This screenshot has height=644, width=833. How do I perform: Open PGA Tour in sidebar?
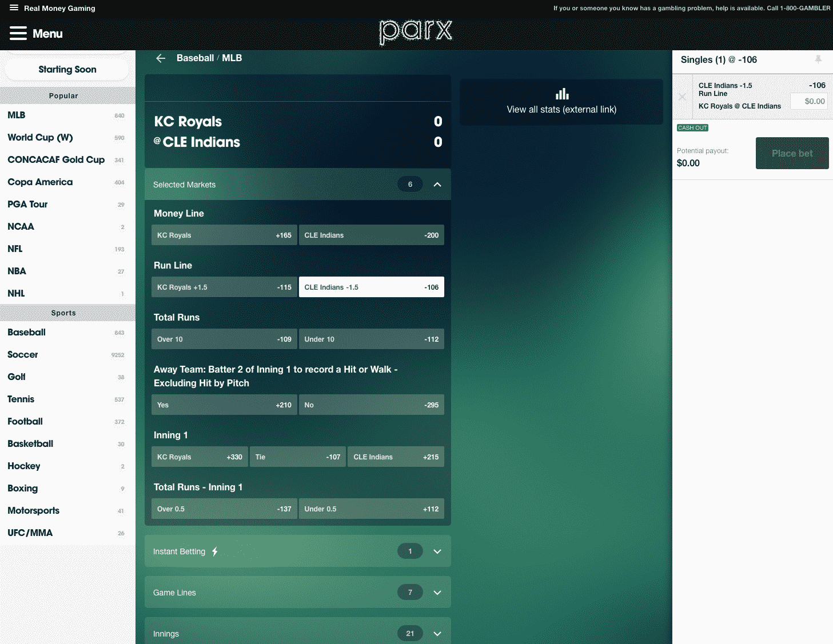click(67, 205)
